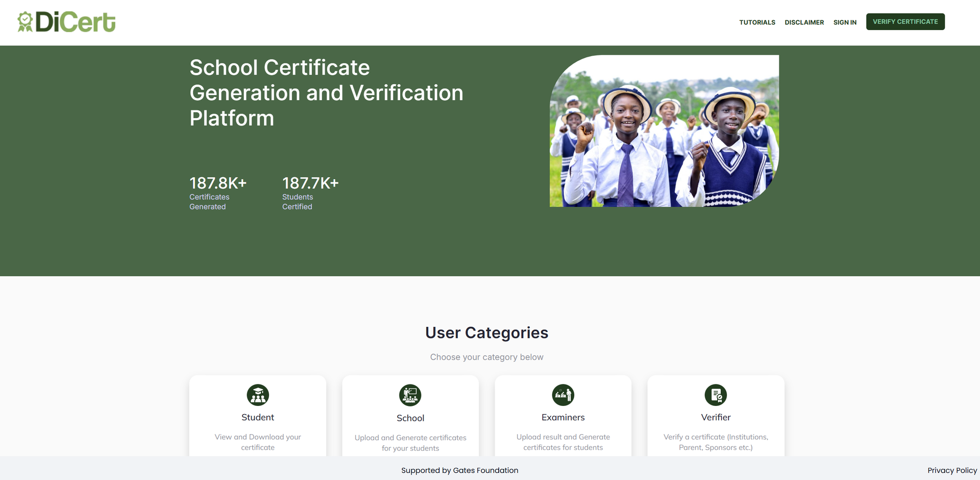The width and height of the screenshot is (980, 480).
Task: Select the Student graduation cap icon
Action: [257, 395]
